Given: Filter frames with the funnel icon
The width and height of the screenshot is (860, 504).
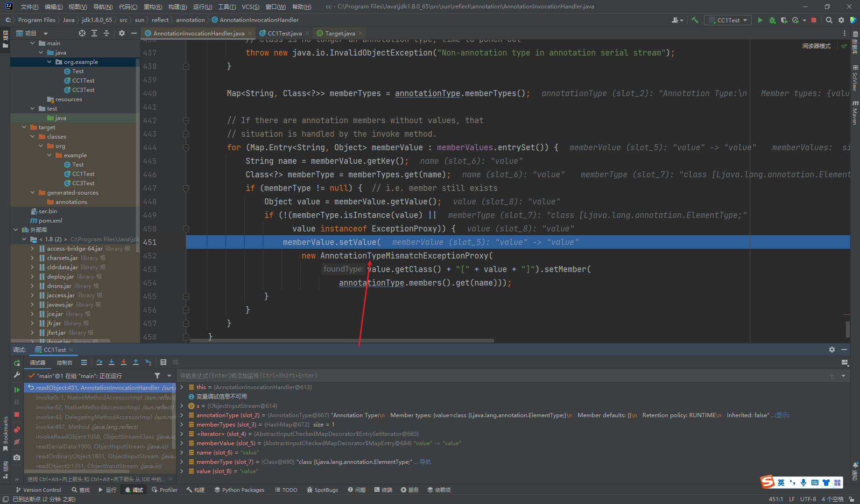Looking at the screenshot, I should (x=157, y=376).
